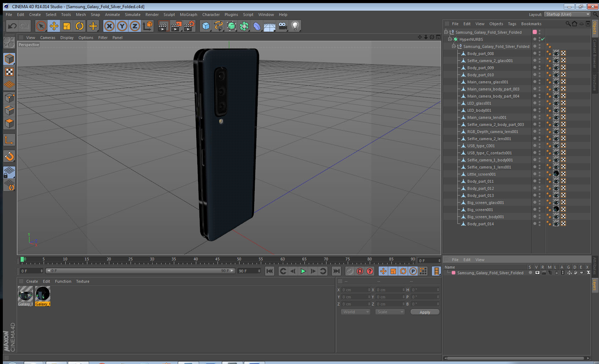The width and height of the screenshot is (599, 364).
Task: Collapse the nested Samsung_Galaxy_Fold_Silver_Folded null
Action: point(454,46)
